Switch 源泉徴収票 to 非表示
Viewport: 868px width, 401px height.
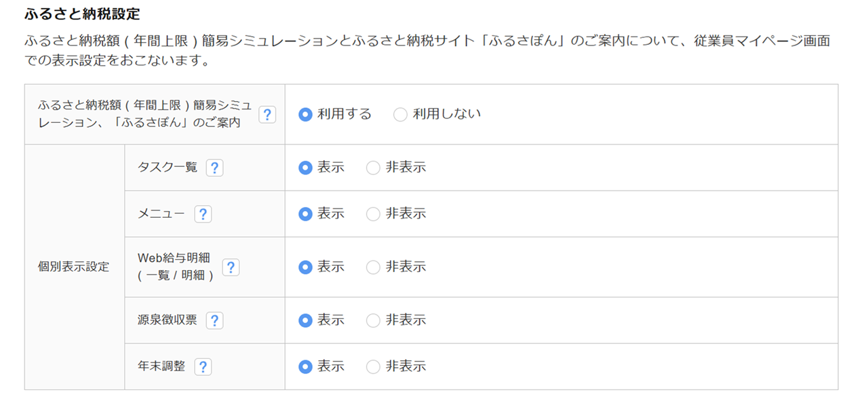pos(373,320)
